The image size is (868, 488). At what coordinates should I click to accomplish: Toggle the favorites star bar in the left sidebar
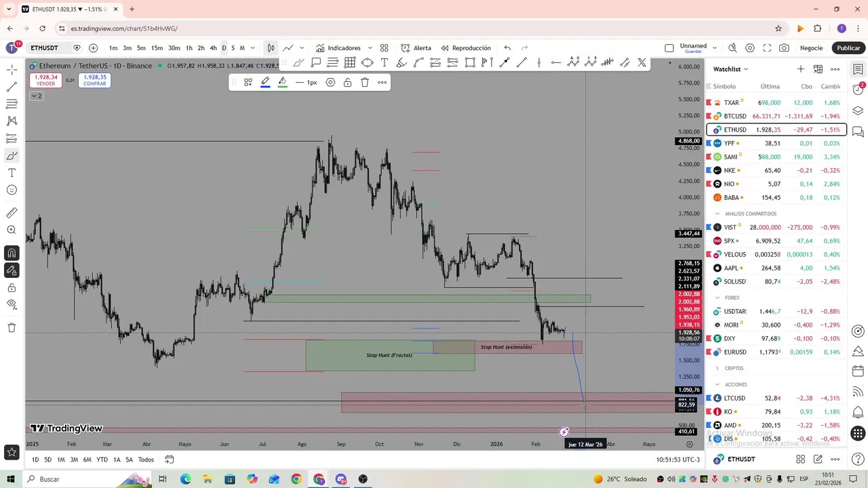[x=12, y=452]
